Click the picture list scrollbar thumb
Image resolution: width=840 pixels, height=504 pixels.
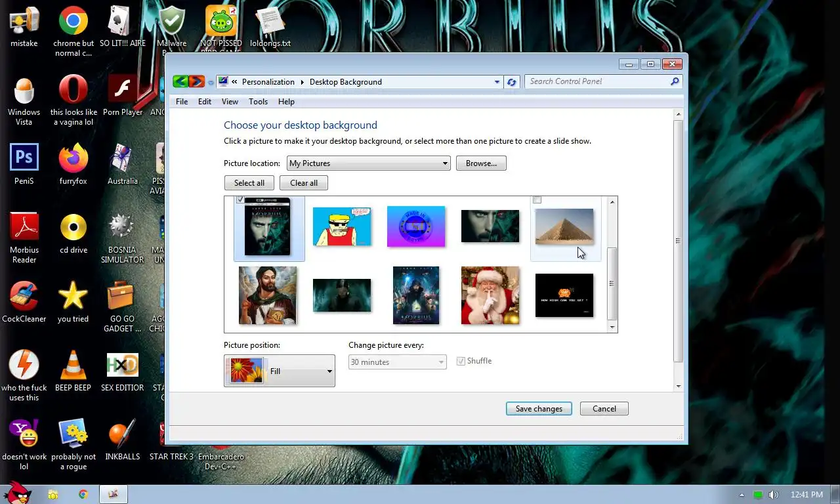click(x=612, y=283)
